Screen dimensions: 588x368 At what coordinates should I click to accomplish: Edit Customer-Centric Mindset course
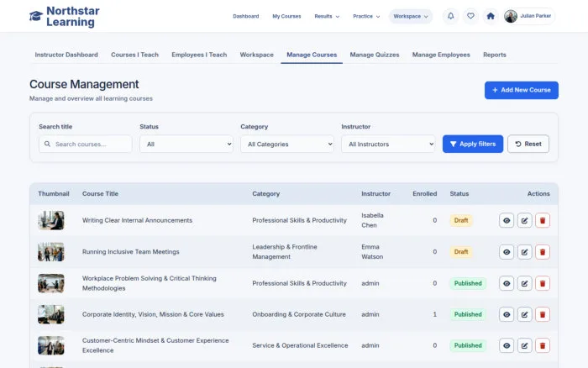click(525, 346)
